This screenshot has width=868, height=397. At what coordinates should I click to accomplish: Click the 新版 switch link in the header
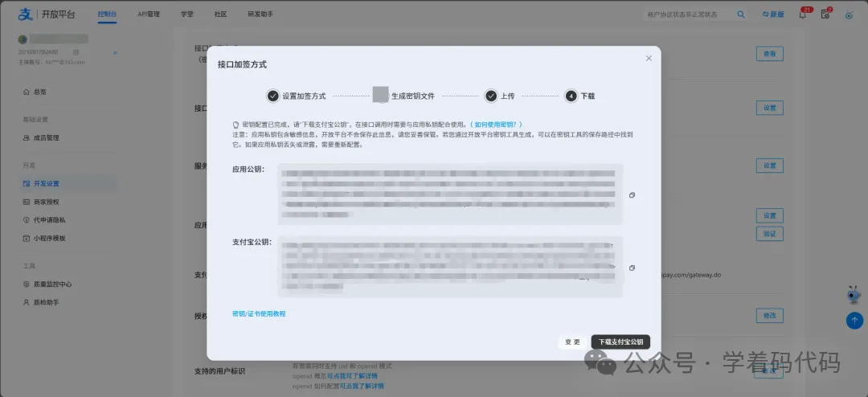[773, 14]
